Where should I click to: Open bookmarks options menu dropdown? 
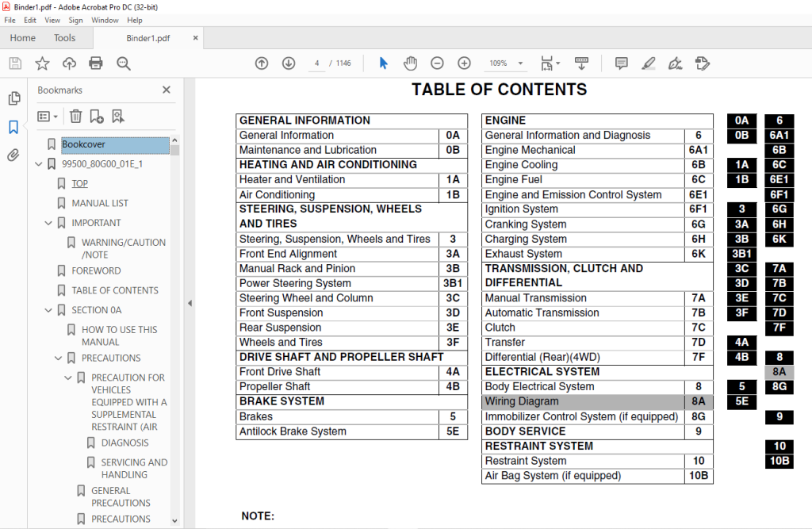pyautogui.click(x=47, y=116)
